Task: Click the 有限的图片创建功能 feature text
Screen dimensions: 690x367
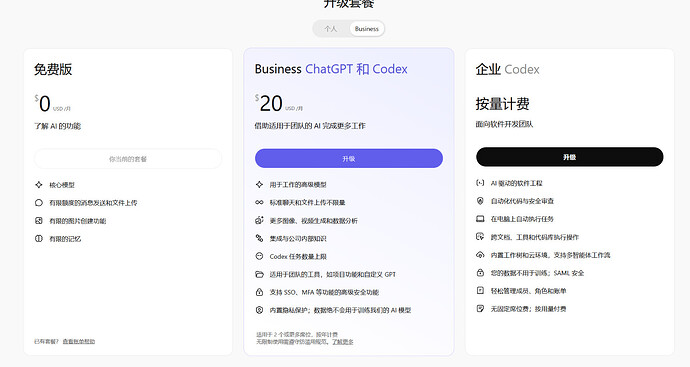Action: coord(78,221)
